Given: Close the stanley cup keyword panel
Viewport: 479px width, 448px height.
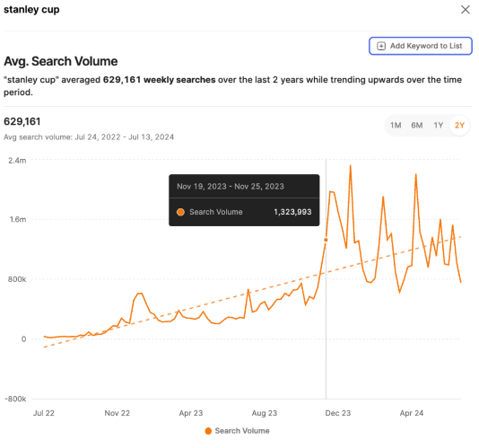Looking at the screenshot, I should tap(465, 10).
